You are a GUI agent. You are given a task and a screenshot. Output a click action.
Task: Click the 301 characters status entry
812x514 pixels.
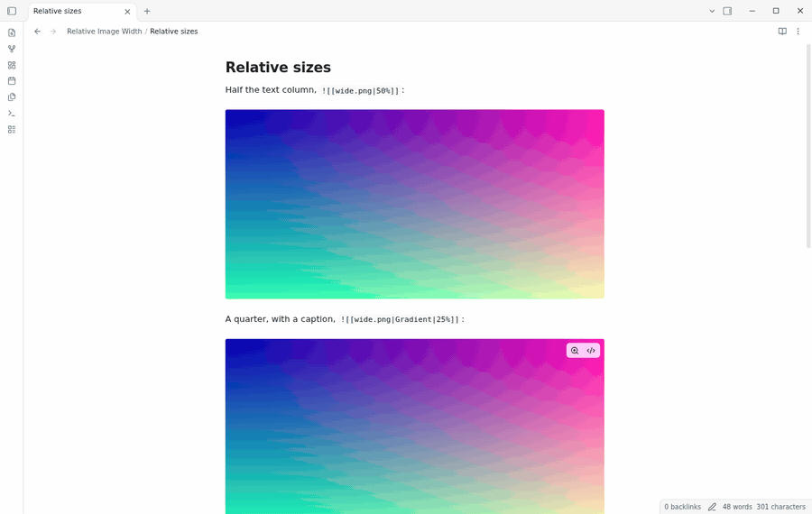click(781, 507)
